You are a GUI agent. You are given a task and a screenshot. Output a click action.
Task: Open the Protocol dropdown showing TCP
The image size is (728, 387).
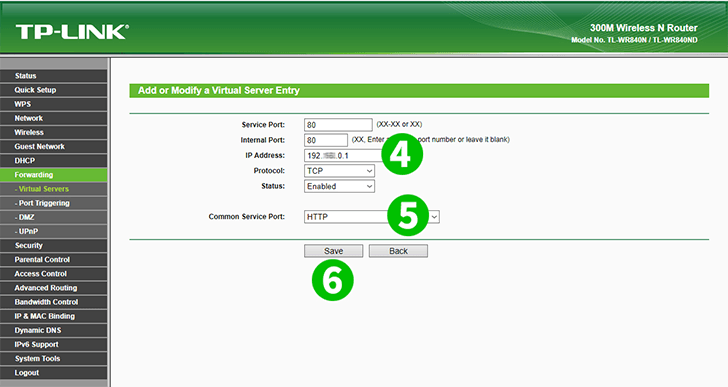pyautogui.click(x=339, y=171)
